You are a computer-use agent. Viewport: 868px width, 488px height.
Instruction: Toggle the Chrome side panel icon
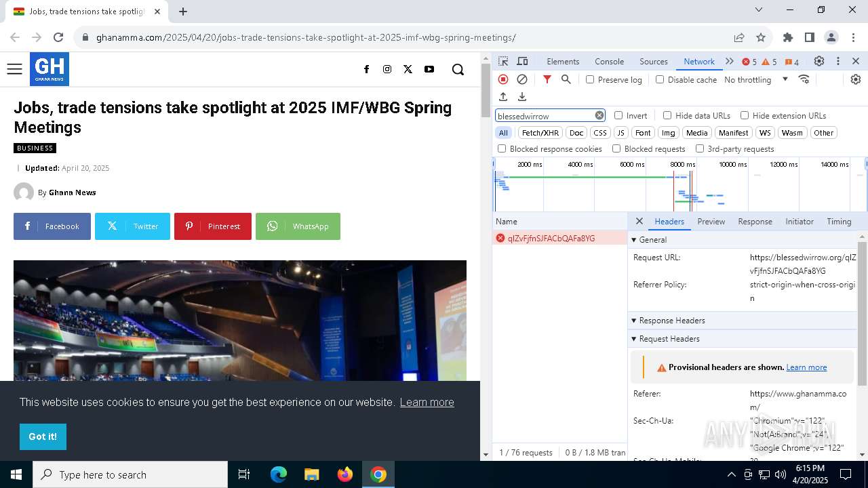click(810, 37)
